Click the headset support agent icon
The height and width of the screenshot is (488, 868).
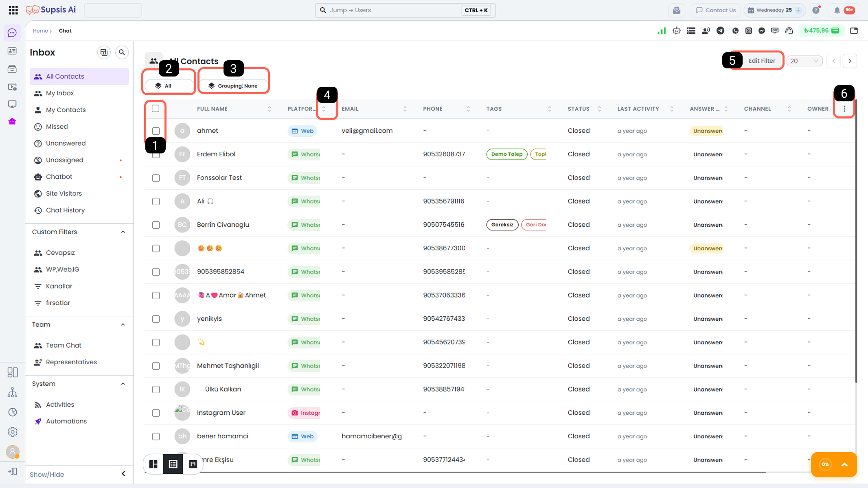(789, 31)
